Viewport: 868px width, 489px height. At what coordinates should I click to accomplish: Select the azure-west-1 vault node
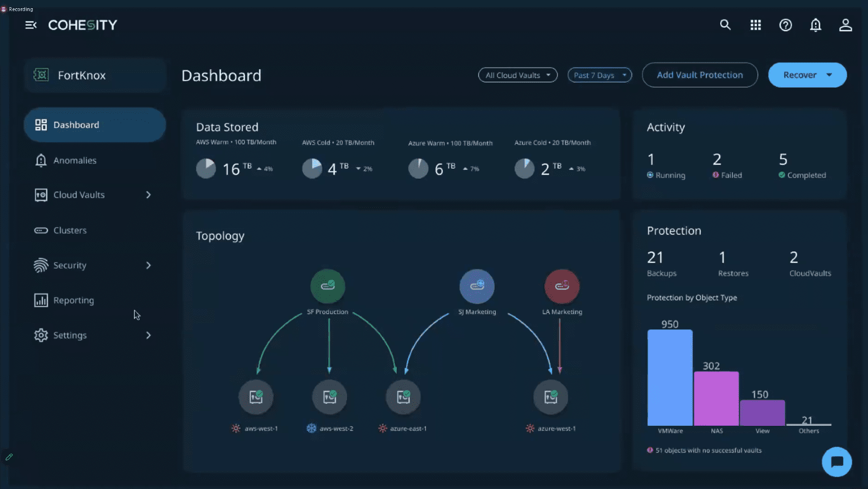tap(550, 397)
